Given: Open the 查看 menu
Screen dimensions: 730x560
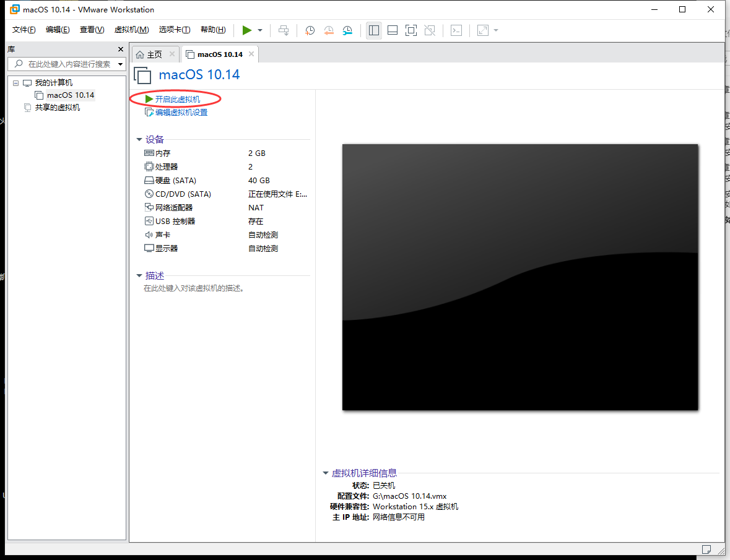Looking at the screenshot, I should pos(92,30).
